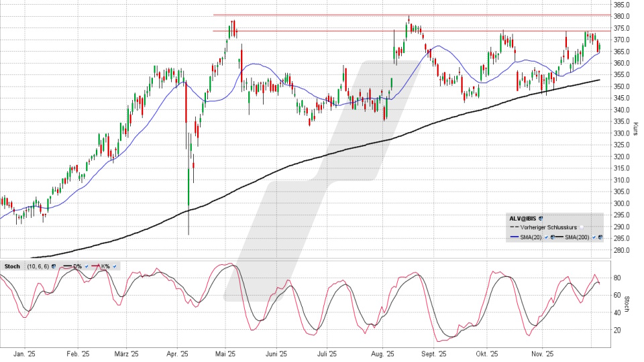Screen dimensions: 644x362
Task: Click the ALV@IBIS symbol label
Action: (523, 219)
